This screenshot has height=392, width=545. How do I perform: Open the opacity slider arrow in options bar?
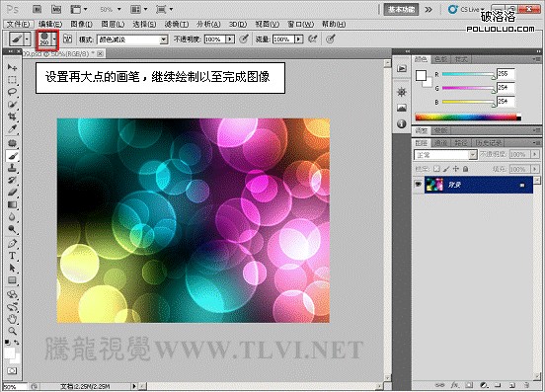(x=230, y=39)
